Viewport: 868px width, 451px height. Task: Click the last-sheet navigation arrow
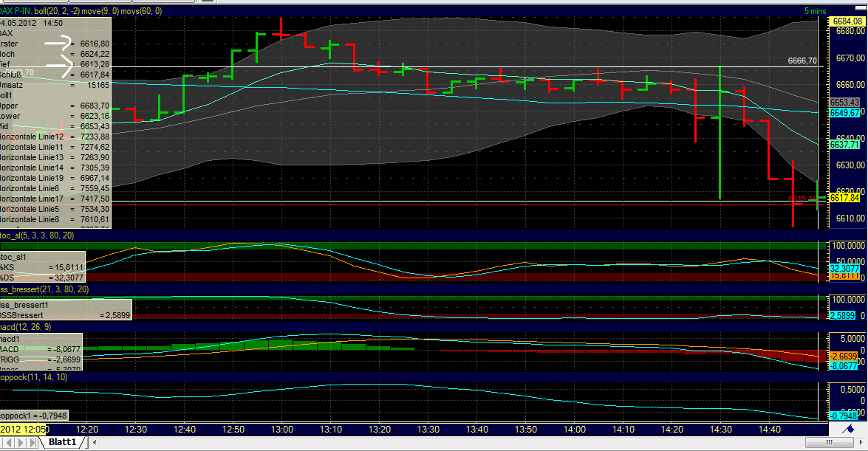coord(31,443)
